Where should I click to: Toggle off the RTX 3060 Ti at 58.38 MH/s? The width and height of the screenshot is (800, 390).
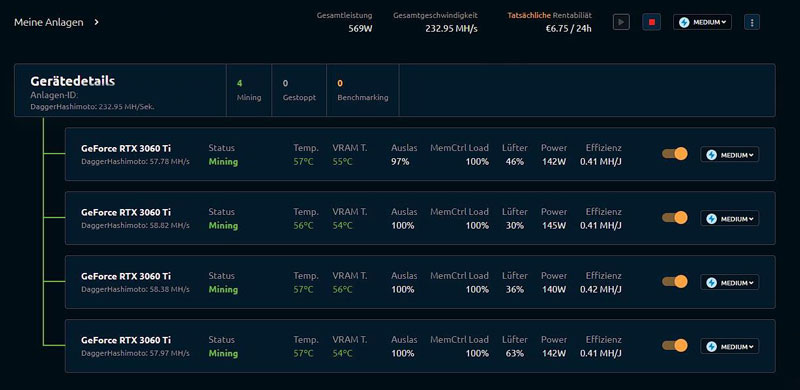pyautogui.click(x=674, y=282)
